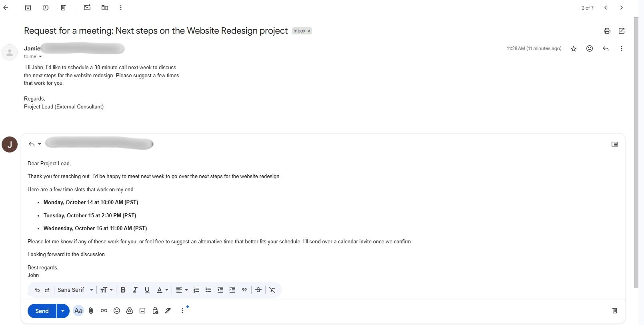Toggle strikethrough formatting
This screenshot has width=644, height=325.
click(x=258, y=290)
